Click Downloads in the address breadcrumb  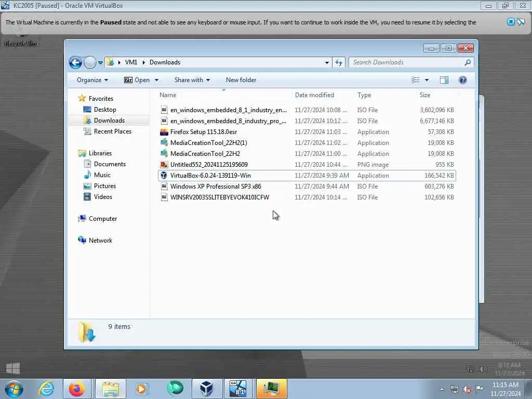pos(165,62)
